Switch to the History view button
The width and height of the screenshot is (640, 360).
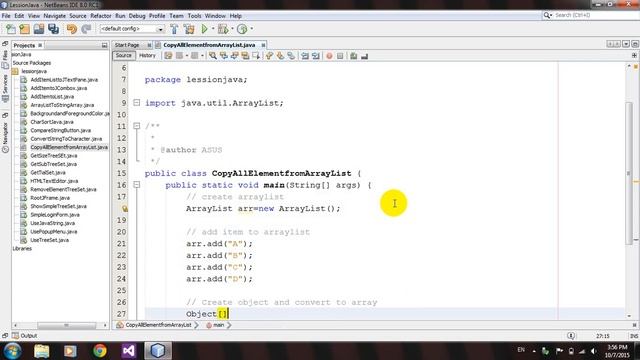point(147,56)
